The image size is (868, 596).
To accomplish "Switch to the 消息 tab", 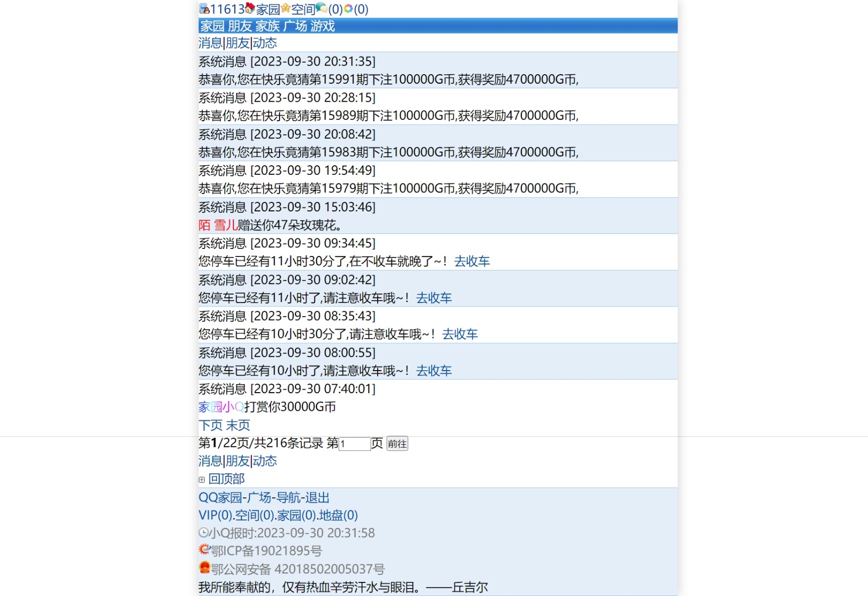I will pyautogui.click(x=210, y=43).
